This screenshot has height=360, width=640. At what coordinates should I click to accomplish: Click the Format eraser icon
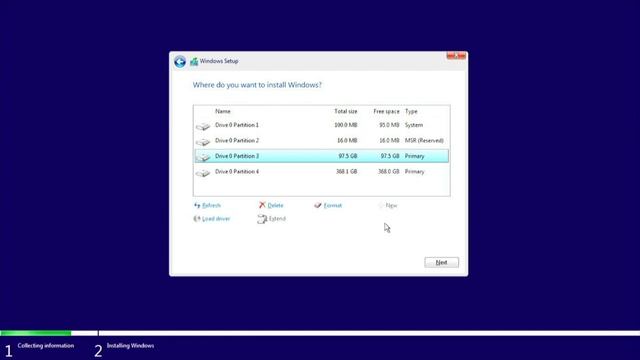pos(318,205)
